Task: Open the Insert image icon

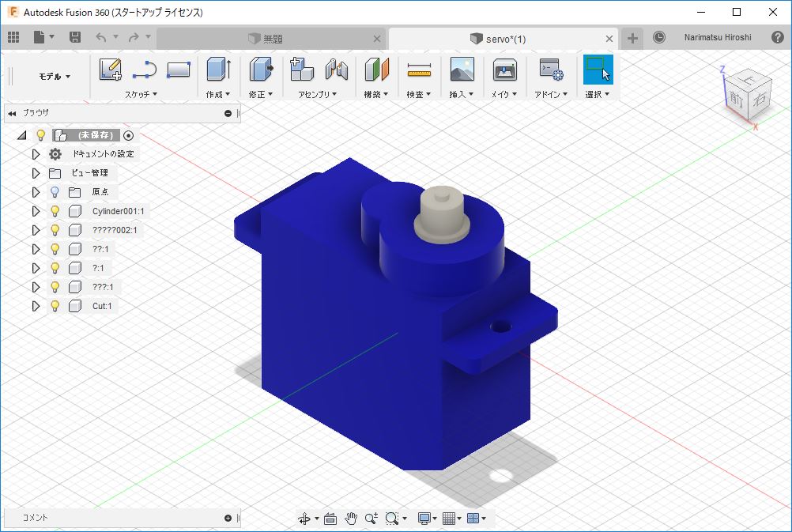Action: [x=462, y=70]
